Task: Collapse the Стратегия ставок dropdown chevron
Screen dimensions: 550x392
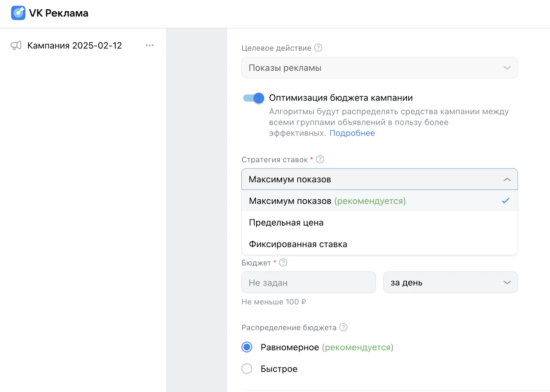Action: pyautogui.click(x=507, y=179)
